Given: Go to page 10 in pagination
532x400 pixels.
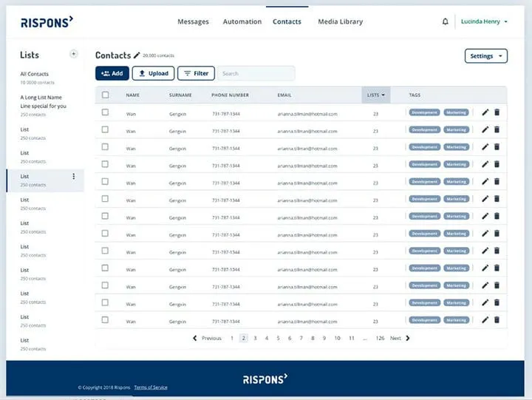Looking at the screenshot, I should 337,338.
